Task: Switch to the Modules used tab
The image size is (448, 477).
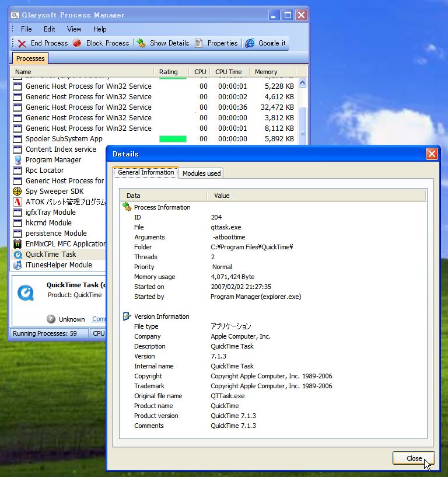Action: coord(201,173)
